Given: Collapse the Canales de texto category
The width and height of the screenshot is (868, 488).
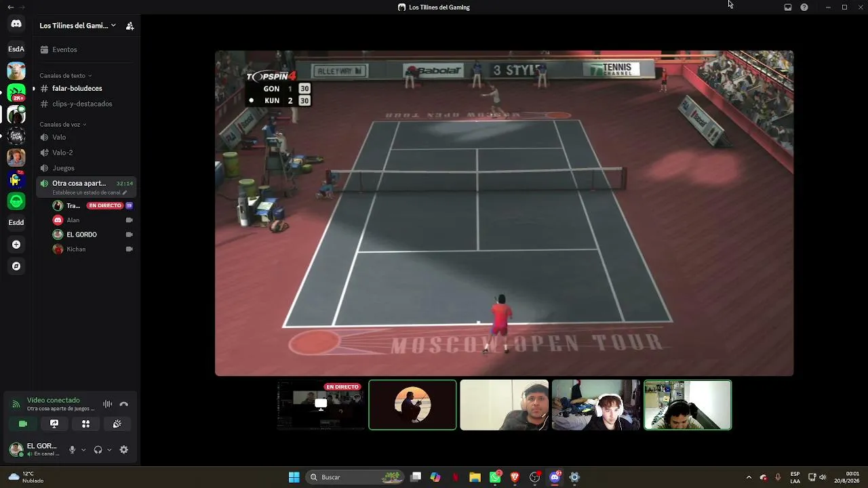Looking at the screenshot, I should (x=65, y=75).
